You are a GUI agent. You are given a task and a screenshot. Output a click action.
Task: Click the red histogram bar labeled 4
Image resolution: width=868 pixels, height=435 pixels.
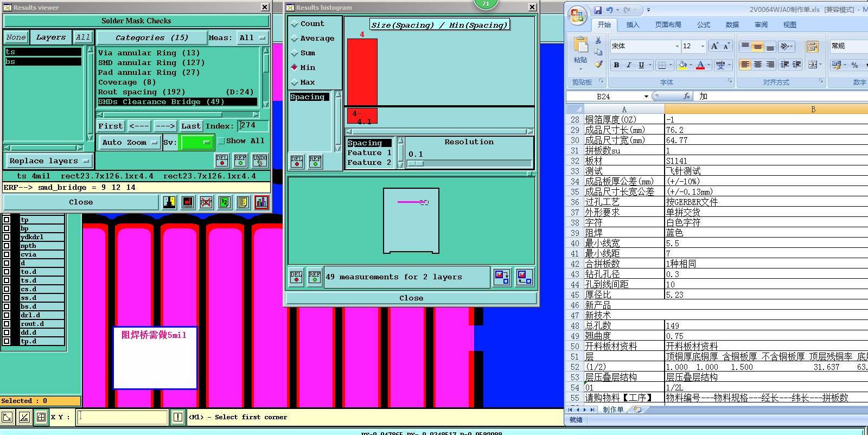coord(362,72)
